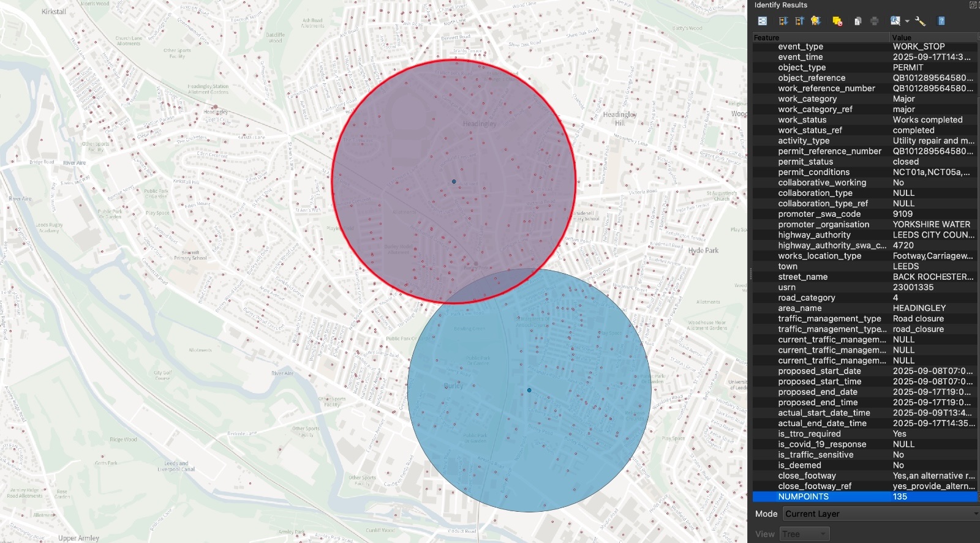This screenshot has height=543, width=980.
Task: Clear the identify results
Action: (x=837, y=21)
